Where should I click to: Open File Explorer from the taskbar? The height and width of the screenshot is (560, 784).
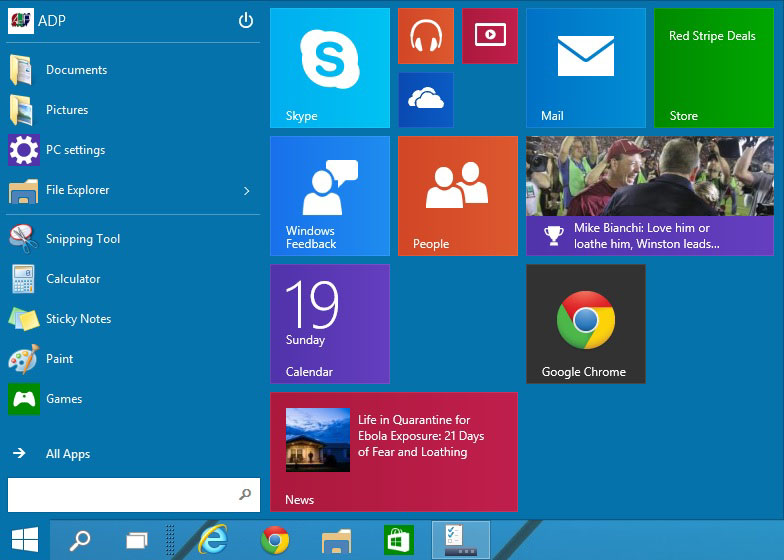click(x=336, y=540)
